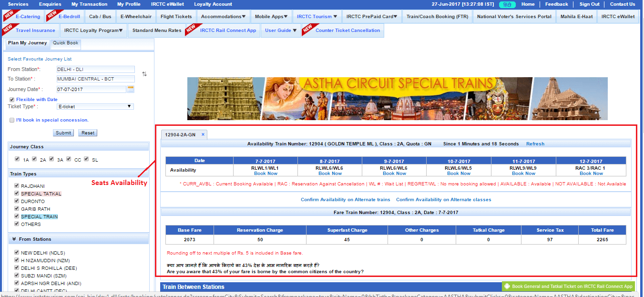Expand the Accommodations menu

(x=224, y=16)
